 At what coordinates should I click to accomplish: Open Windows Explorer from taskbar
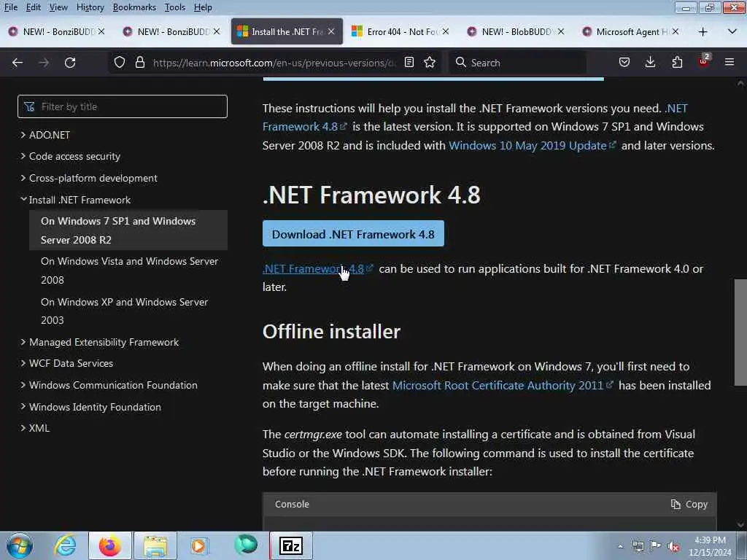point(155,545)
